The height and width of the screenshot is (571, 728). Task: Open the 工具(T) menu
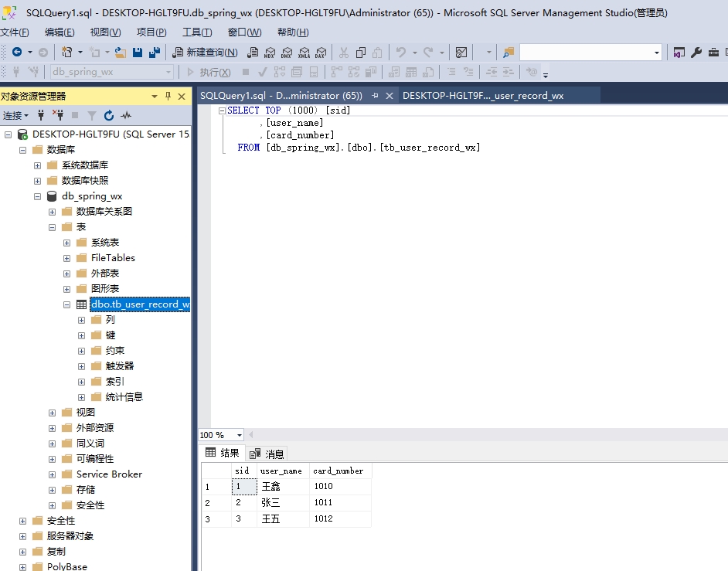197,32
